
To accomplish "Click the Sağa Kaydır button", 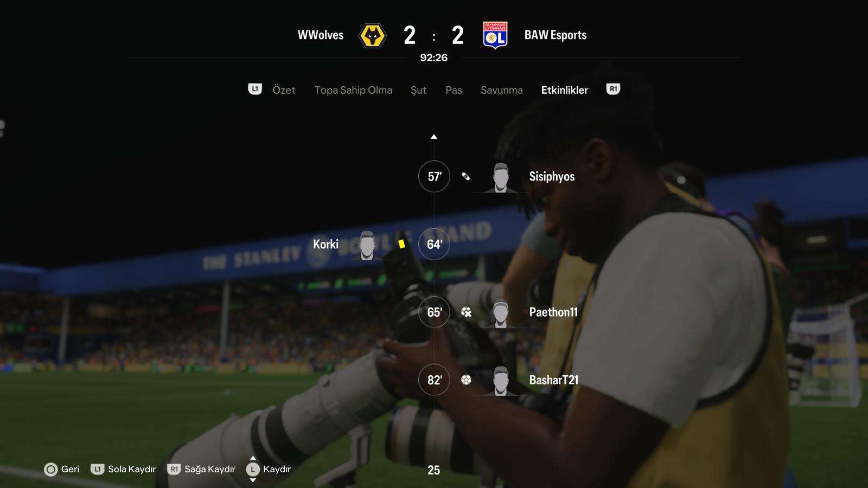I will click(x=201, y=470).
